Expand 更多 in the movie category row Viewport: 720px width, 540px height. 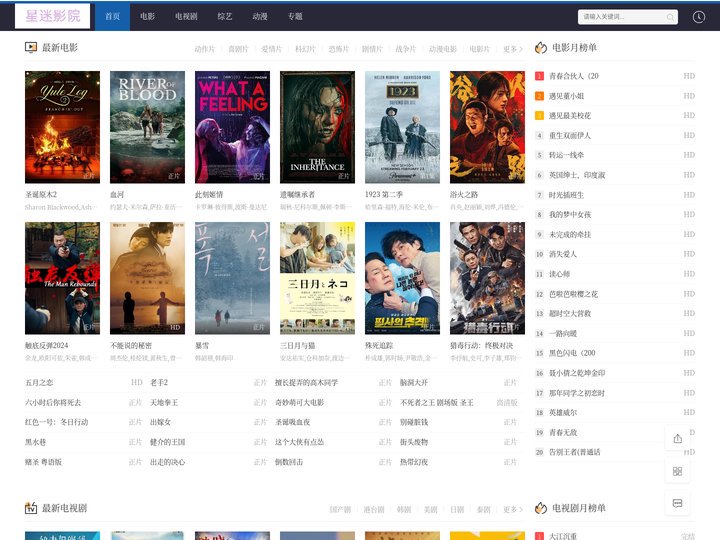pos(512,49)
